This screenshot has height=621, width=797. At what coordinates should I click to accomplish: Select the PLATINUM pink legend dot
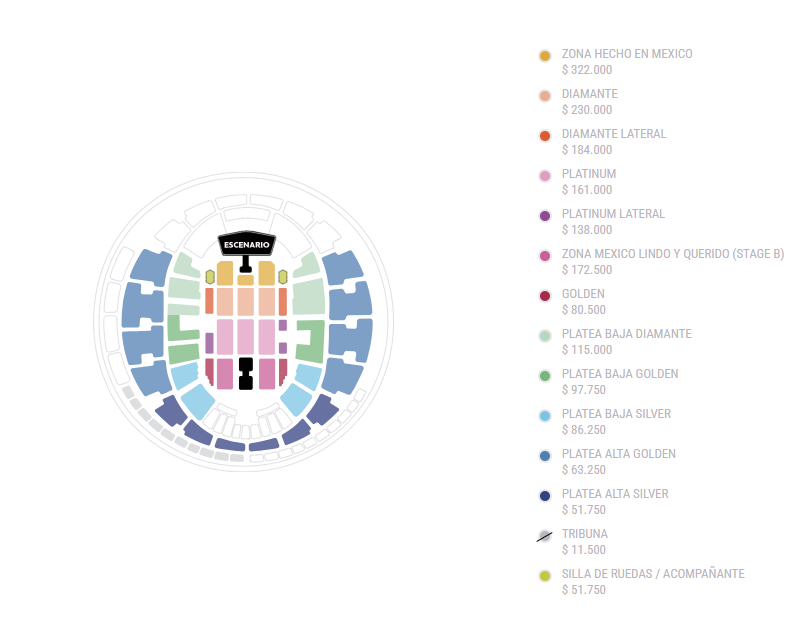pos(545,176)
